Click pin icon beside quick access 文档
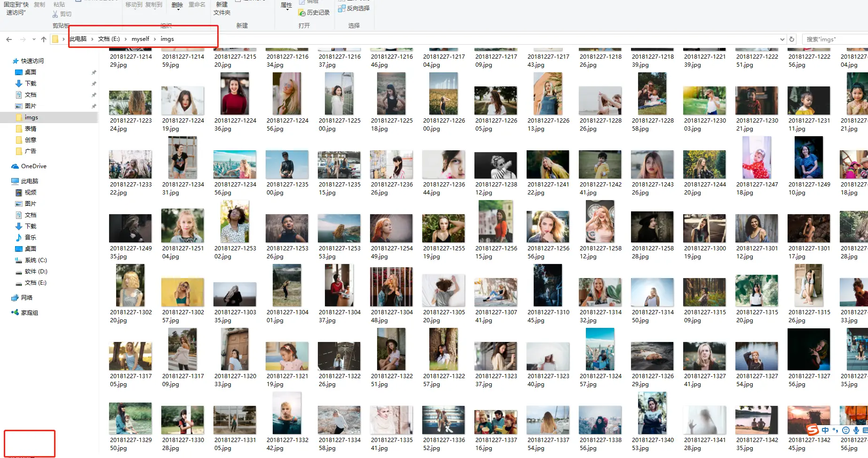 tap(94, 95)
